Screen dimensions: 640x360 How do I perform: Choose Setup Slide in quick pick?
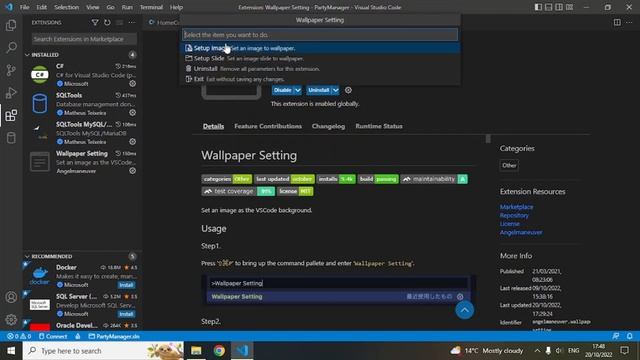pyautogui.click(x=320, y=58)
